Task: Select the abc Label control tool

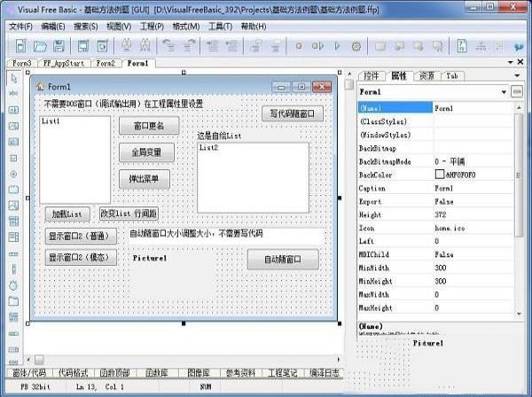Action: tap(13, 93)
